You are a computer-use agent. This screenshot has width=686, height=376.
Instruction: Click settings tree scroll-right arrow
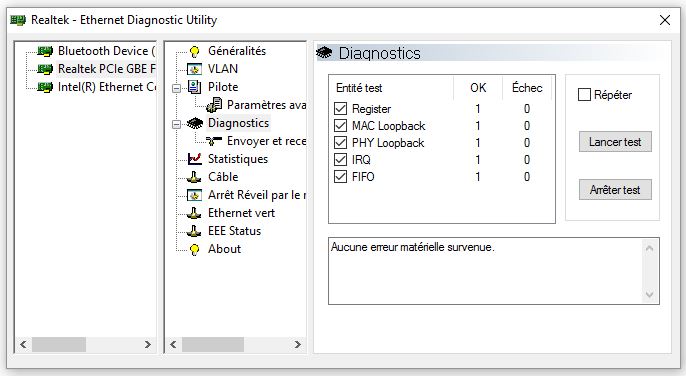[x=298, y=344]
